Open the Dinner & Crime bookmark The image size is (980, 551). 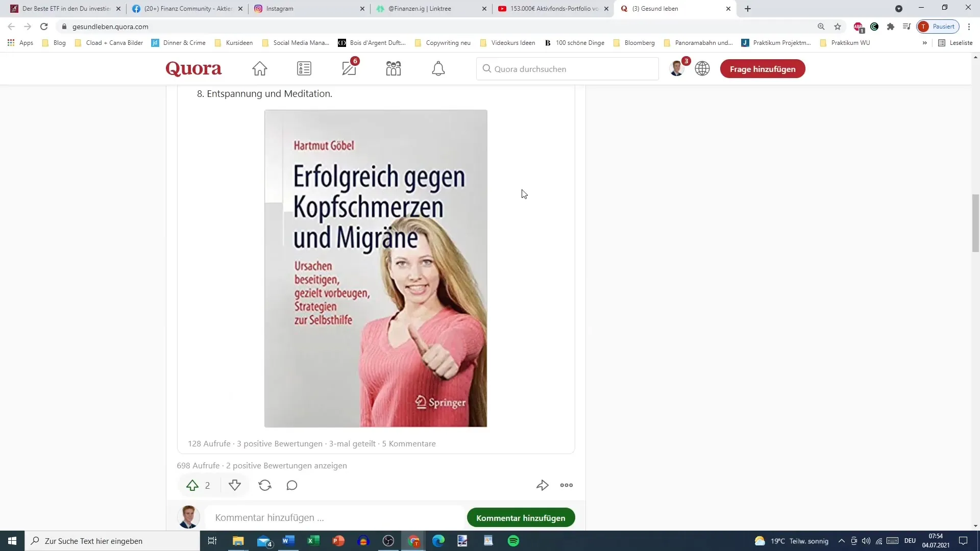[x=179, y=43]
